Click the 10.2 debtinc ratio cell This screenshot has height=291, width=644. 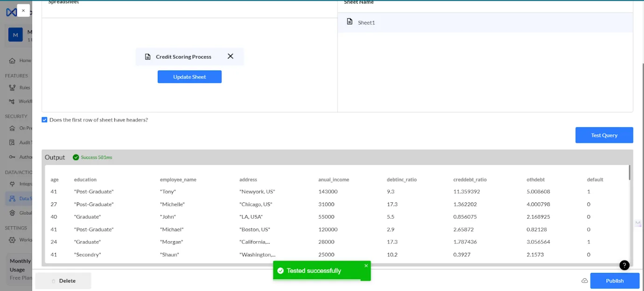click(392, 255)
